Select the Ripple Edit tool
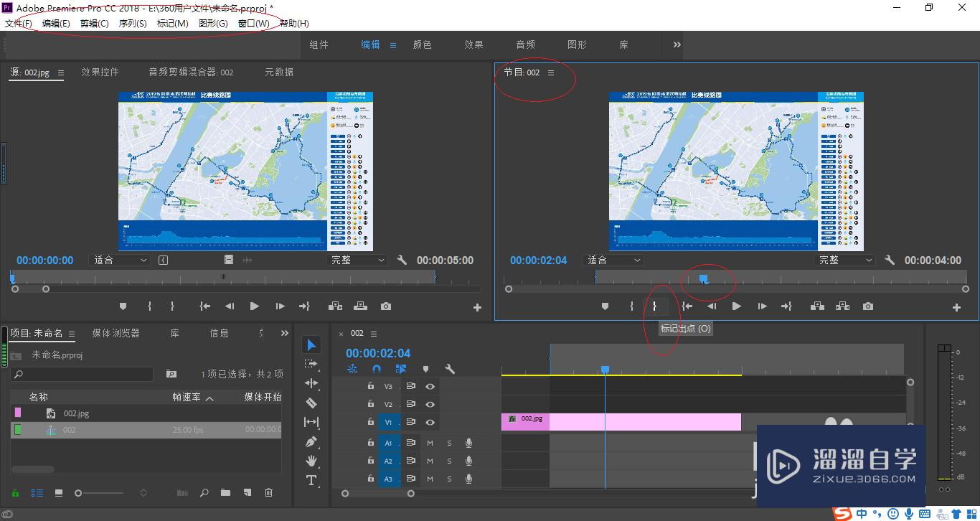 311,383
